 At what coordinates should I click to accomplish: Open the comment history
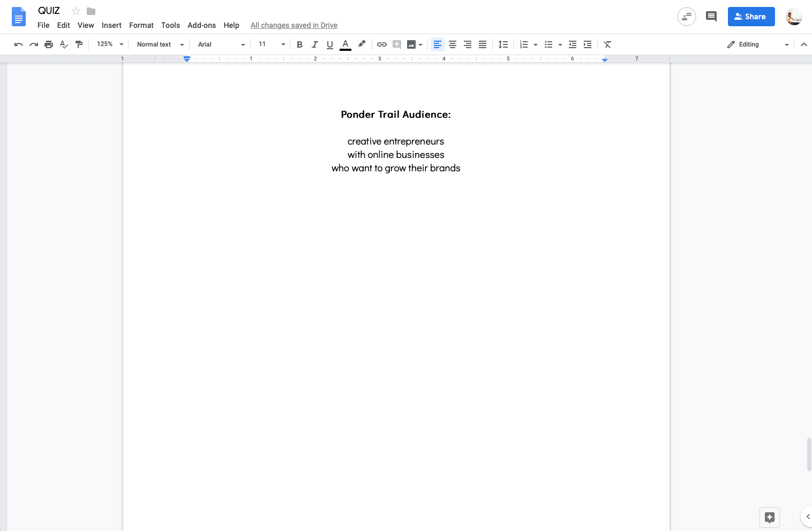coord(711,17)
